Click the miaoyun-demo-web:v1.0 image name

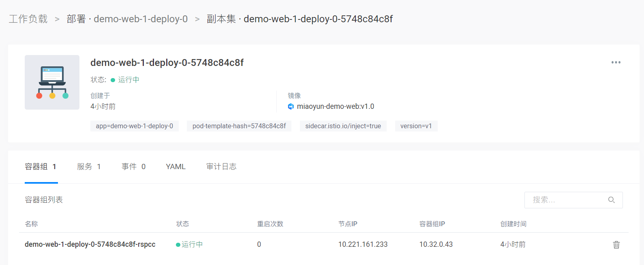[x=335, y=106]
